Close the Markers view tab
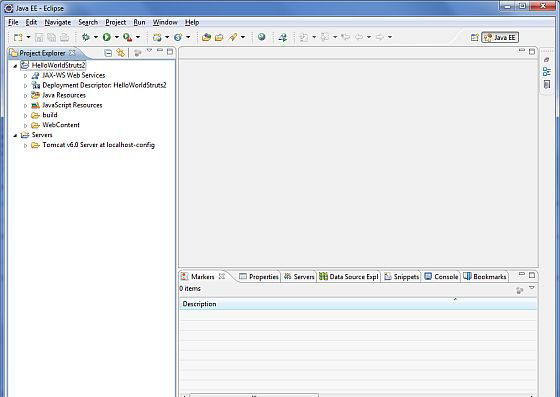This screenshot has height=397, width=560. (x=222, y=276)
